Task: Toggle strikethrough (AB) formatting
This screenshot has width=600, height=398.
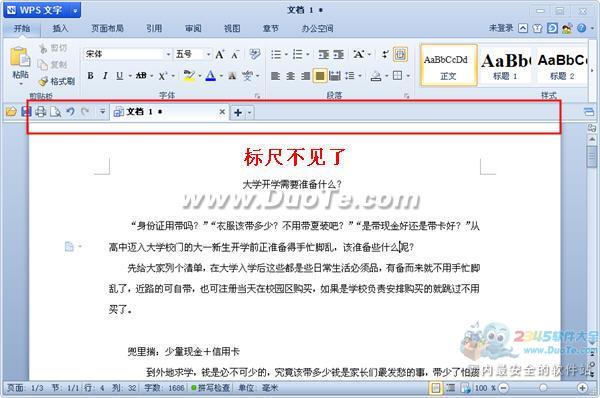Action: [141, 76]
